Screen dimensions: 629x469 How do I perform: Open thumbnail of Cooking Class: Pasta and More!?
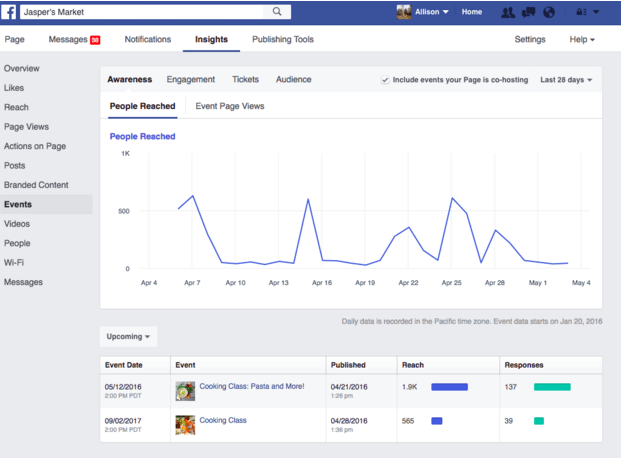click(185, 391)
